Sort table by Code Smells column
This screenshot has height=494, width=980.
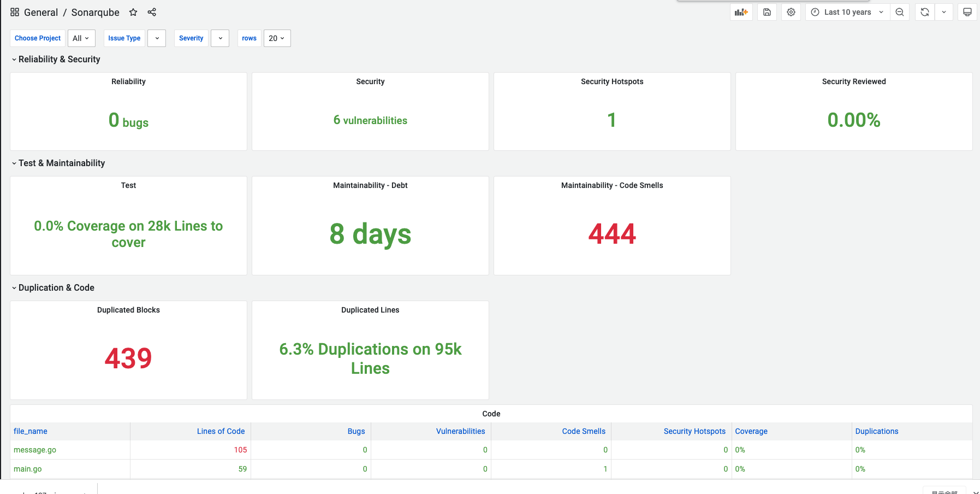click(584, 431)
